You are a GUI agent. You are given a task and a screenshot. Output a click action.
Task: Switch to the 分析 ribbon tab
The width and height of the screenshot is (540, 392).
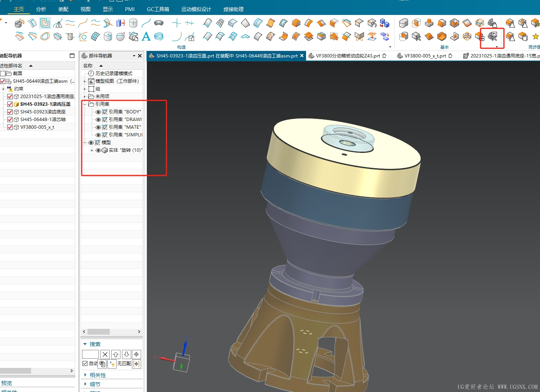coord(41,9)
